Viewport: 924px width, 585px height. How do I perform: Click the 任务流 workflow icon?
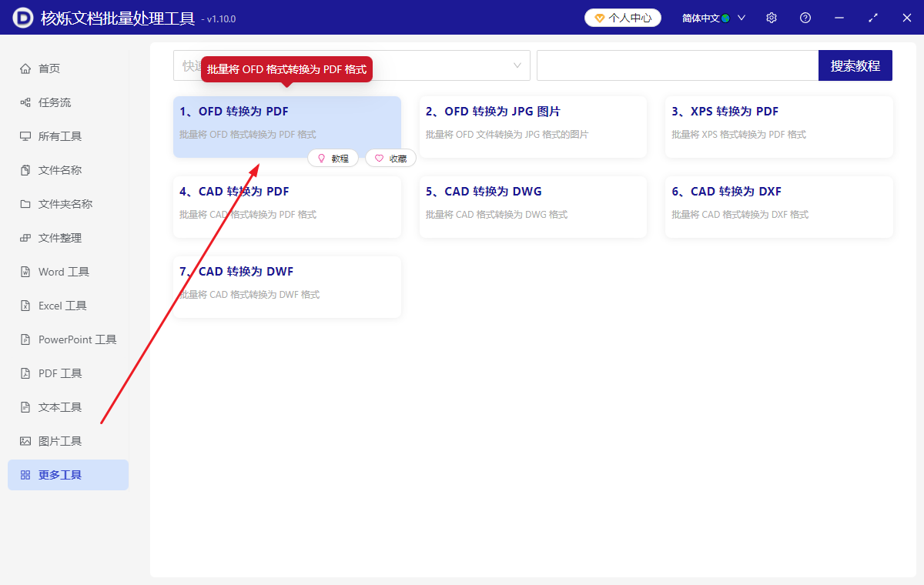(x=25, y=102)
